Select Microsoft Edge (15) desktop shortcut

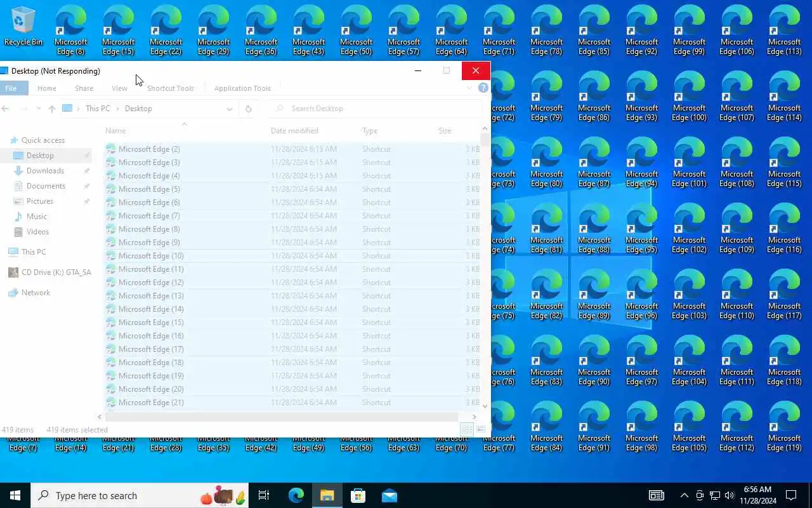[119, 30]
